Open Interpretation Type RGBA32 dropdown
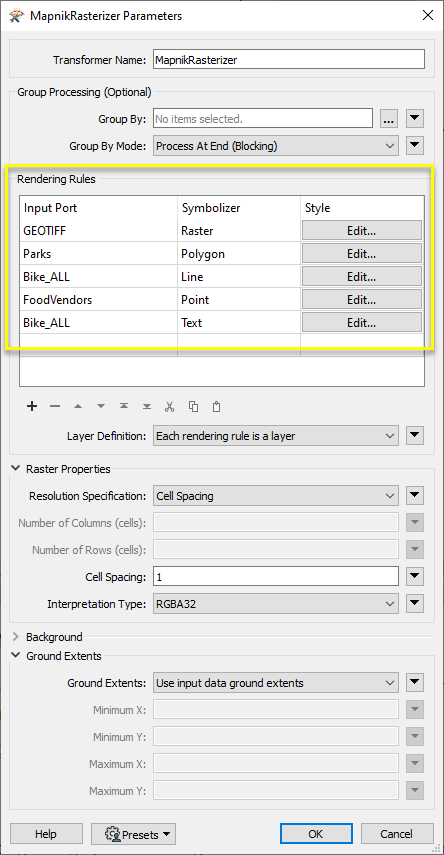 [275, 604]
